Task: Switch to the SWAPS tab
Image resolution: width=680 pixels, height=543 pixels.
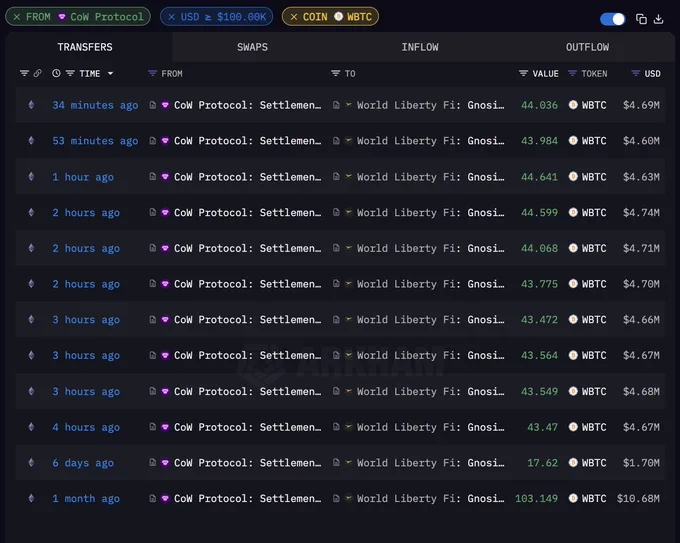Action: click(x=252, y=47)
